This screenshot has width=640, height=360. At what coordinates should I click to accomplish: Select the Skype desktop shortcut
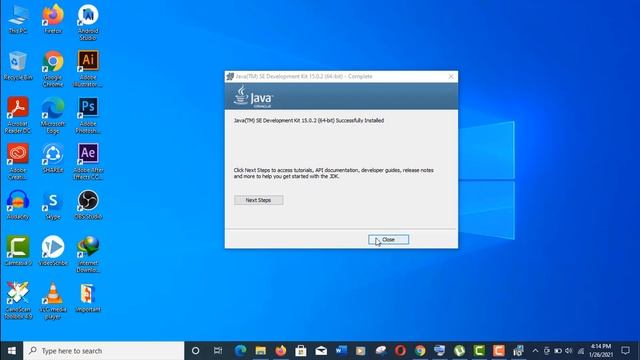[x=53, y=205]
